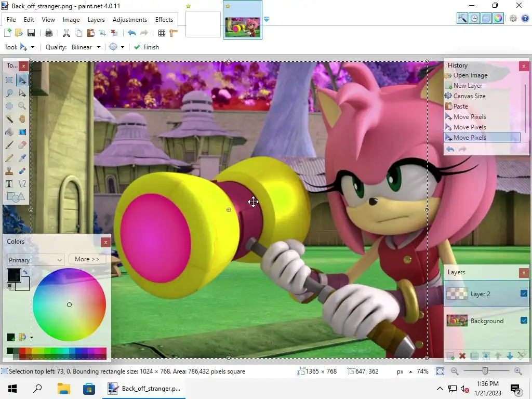This screenshot has width=532, height=399.
Task: Select the Paint Bucket tool
Action: (x=9, y=132)
